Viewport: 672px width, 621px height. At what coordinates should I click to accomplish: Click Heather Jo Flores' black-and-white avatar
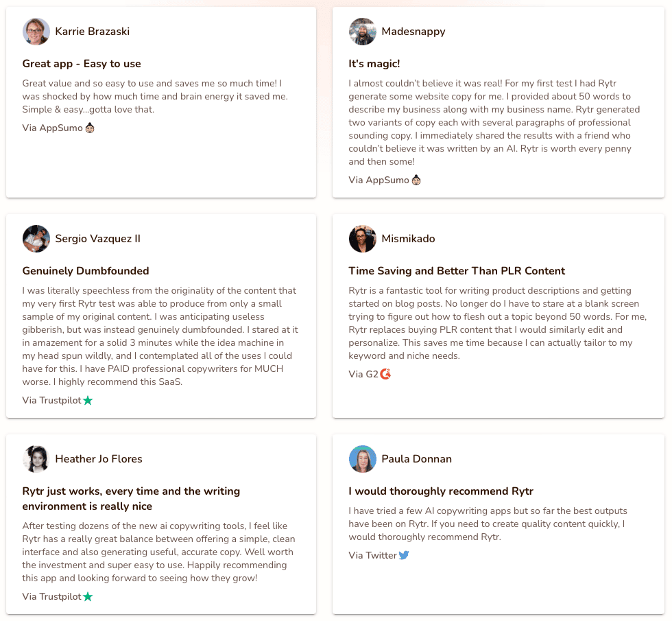36,459
